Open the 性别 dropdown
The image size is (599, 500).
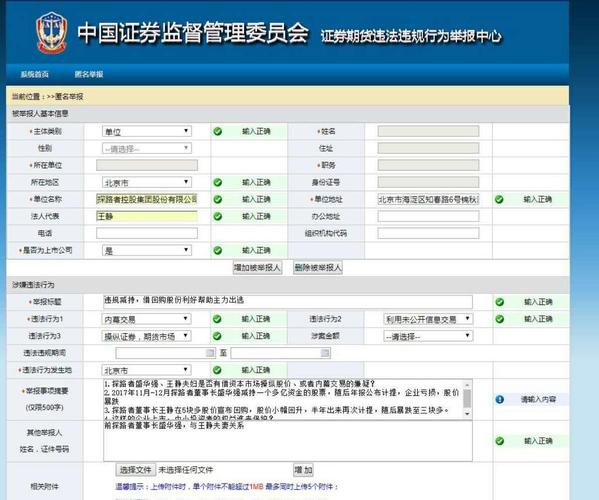coord(147,149)
